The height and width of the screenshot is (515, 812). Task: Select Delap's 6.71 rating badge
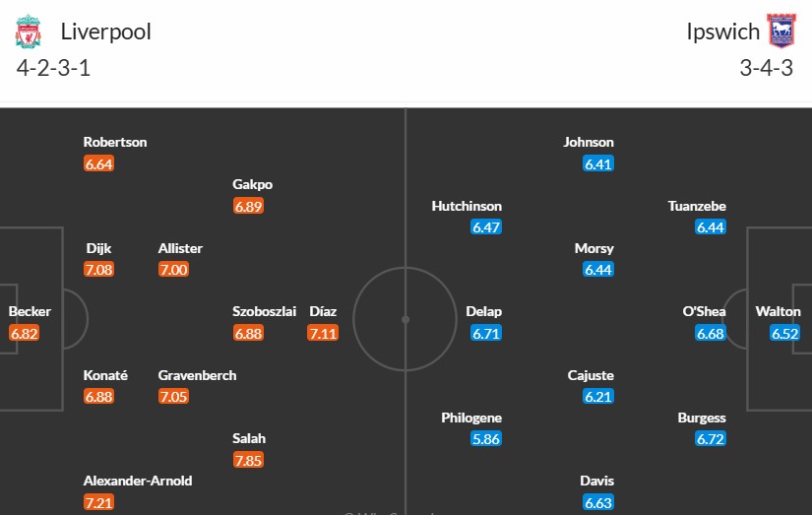[486, 333]
